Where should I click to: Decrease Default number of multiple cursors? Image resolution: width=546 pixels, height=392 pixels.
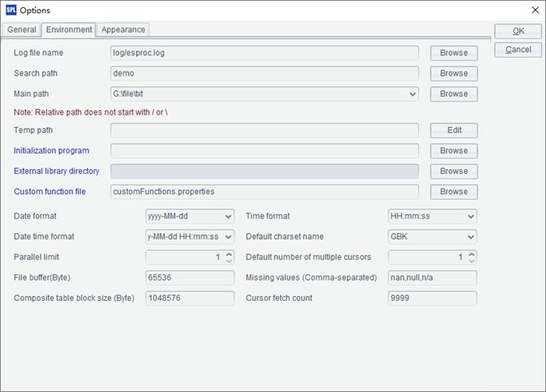tap(471, 260)
